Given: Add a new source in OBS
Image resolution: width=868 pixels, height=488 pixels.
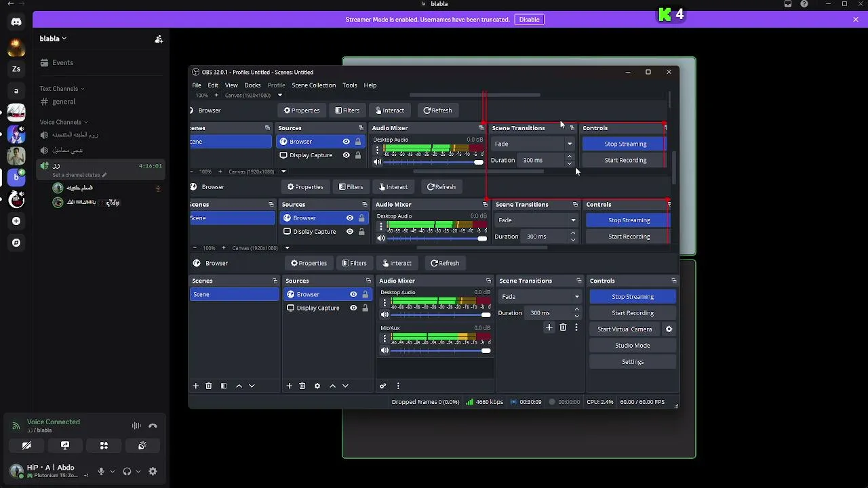Looking at the screenshot, I should pyautogui.click(x=289, y=386).
